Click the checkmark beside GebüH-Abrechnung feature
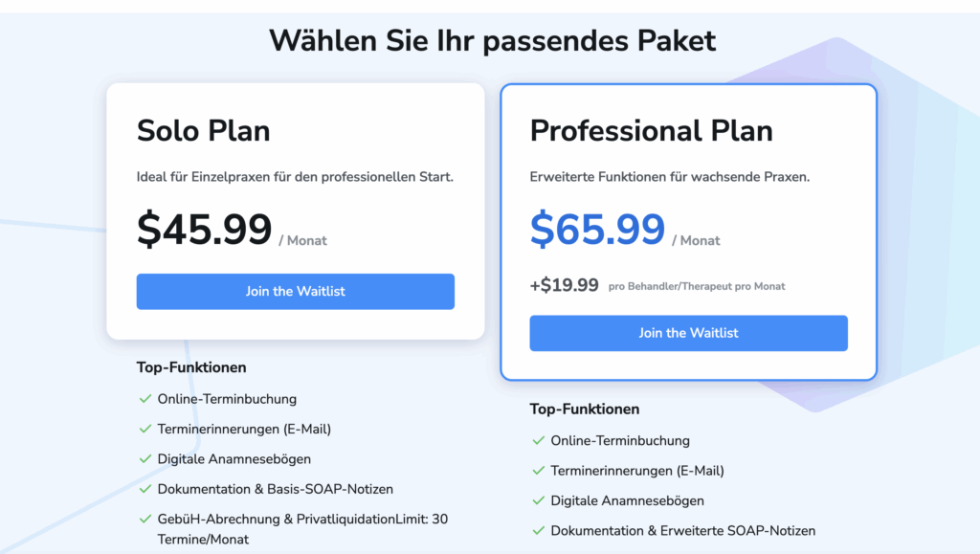Screen dimensions: 980x554 [146, 519]
